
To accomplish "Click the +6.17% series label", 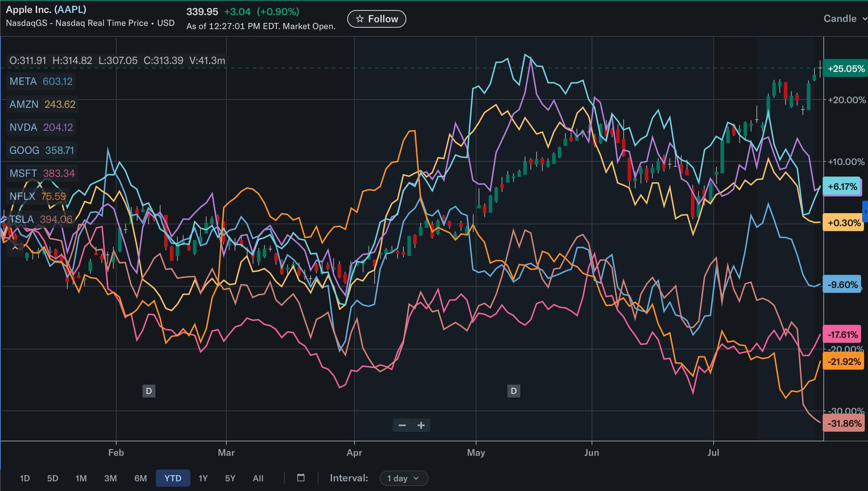I will [842, 187].
